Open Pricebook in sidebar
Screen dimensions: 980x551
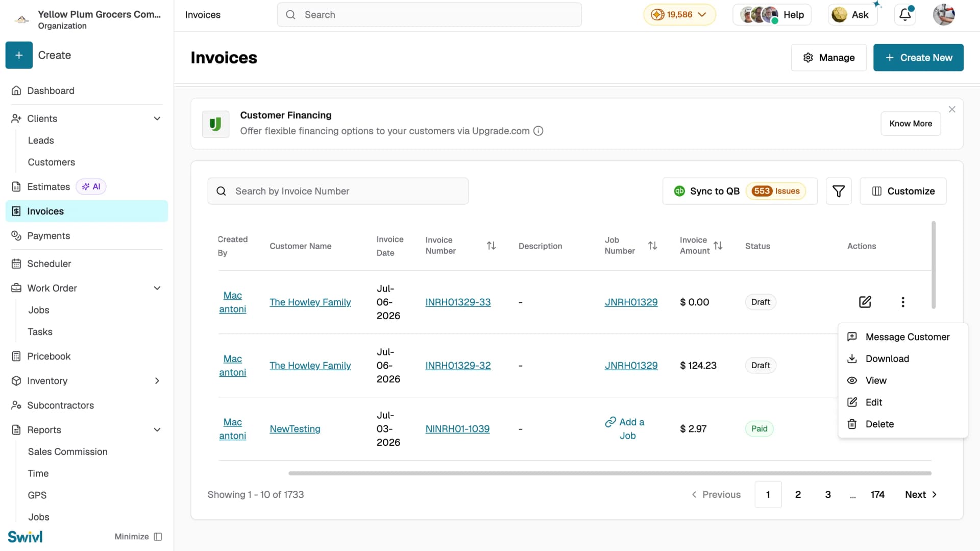(49, 356)
